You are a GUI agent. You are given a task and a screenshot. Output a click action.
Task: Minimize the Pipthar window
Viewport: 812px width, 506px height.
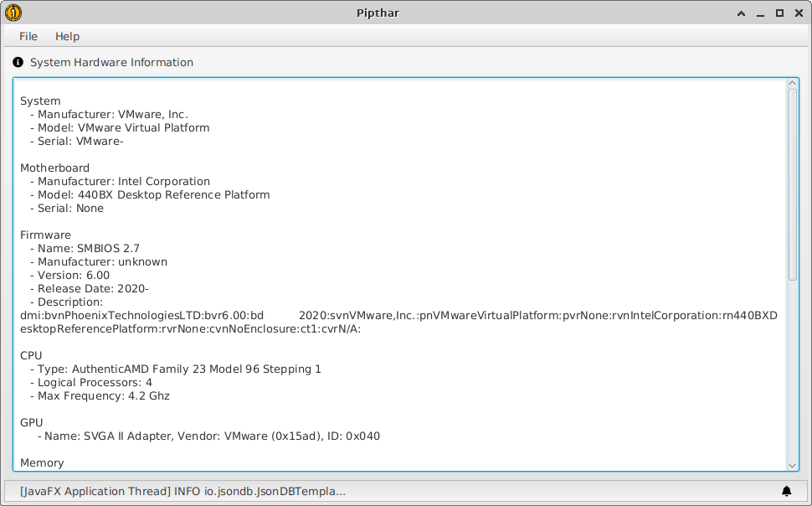760,13
